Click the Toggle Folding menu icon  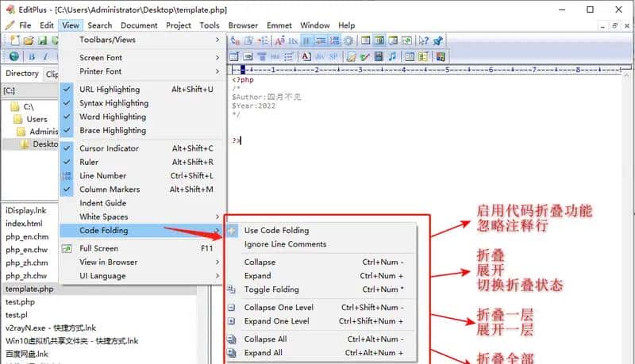(231, 289)
